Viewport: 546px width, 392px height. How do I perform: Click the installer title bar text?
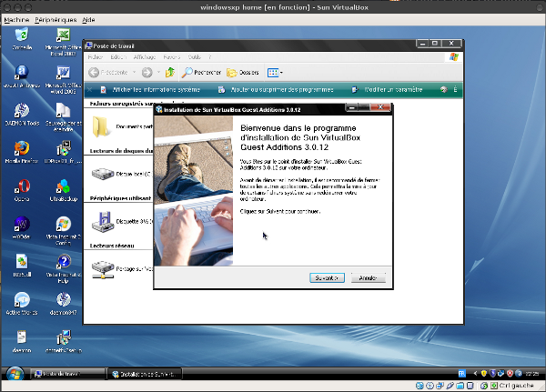click(232, 110)
